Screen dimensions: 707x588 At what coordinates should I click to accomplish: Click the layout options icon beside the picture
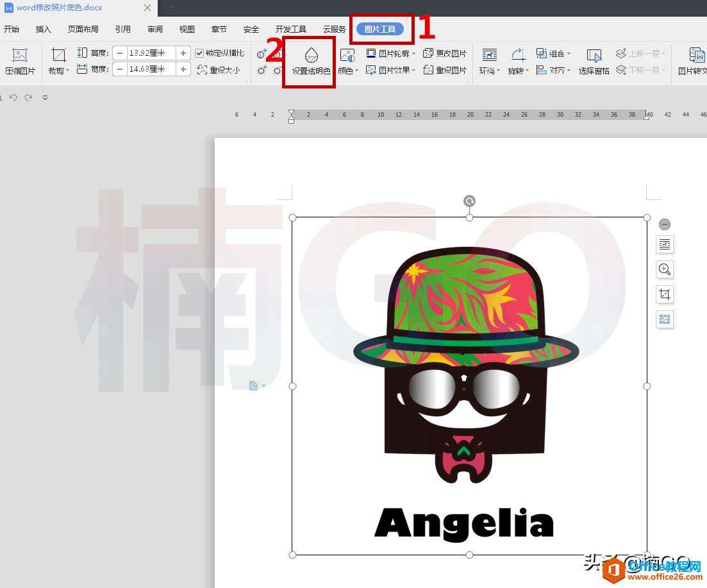665,244
